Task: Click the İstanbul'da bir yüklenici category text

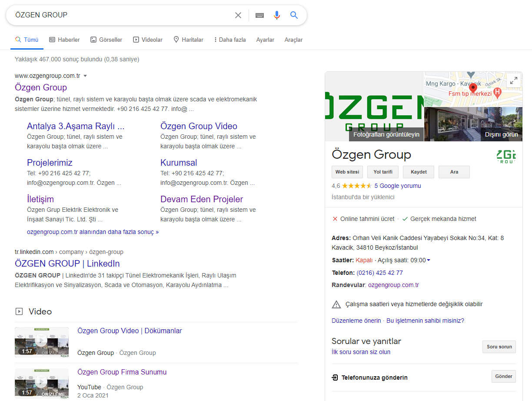Action: (x=363, y=197)
